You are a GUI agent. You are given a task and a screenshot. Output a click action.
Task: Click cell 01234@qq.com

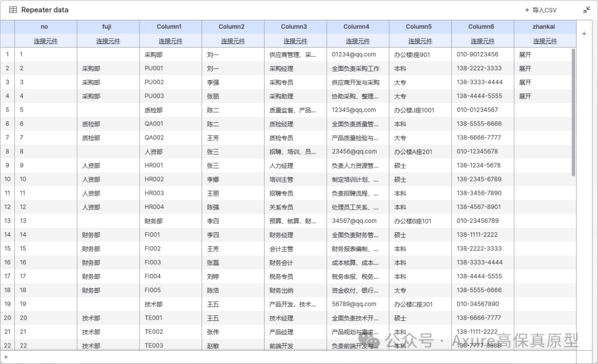(358, 55)
